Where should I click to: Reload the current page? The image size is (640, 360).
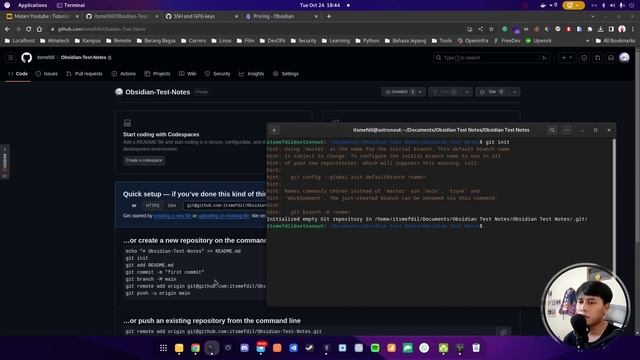(x=29, y=29)
